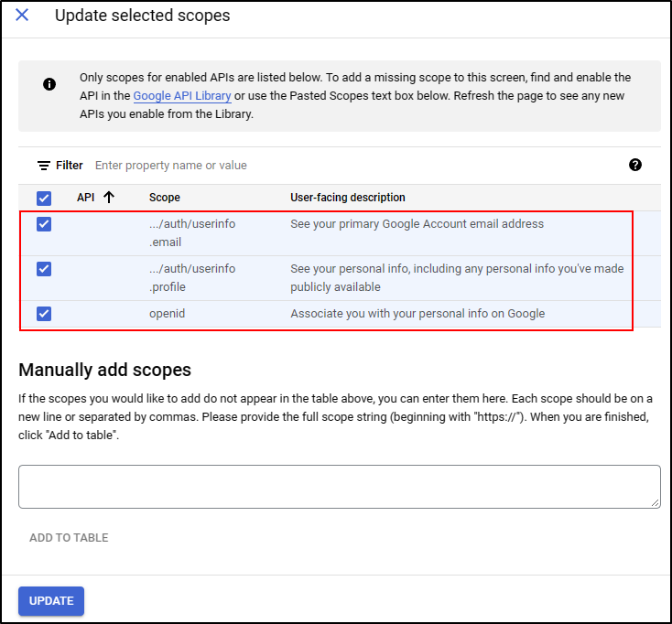Click the text box resize handle
This screenshot has height=624, width=672.
click(656, 502)
